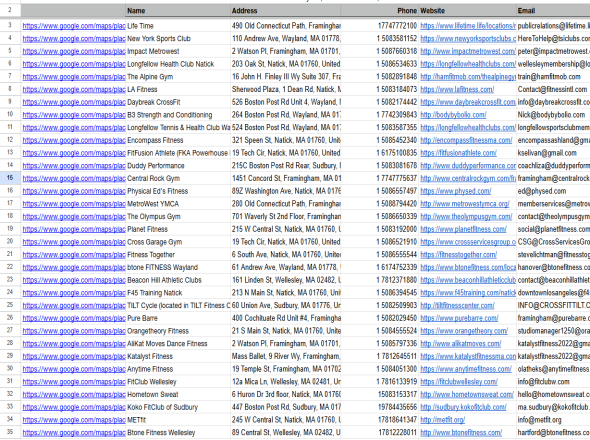This screenshot has width=590, height=440.
Task: Open the Google Maps link in the METfit row
Action: (x=74, y=420)
